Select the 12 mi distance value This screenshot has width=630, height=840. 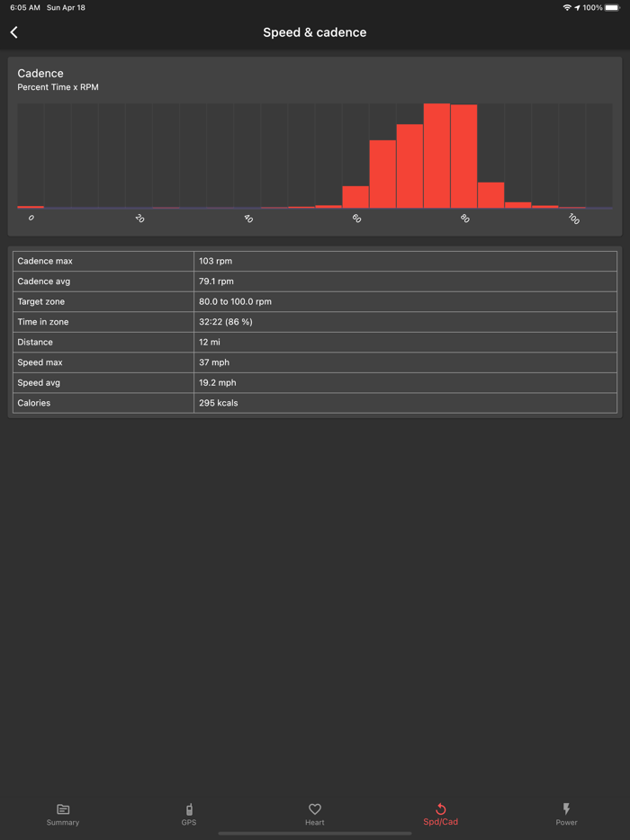pyautogui.click(x=210, y=343)
